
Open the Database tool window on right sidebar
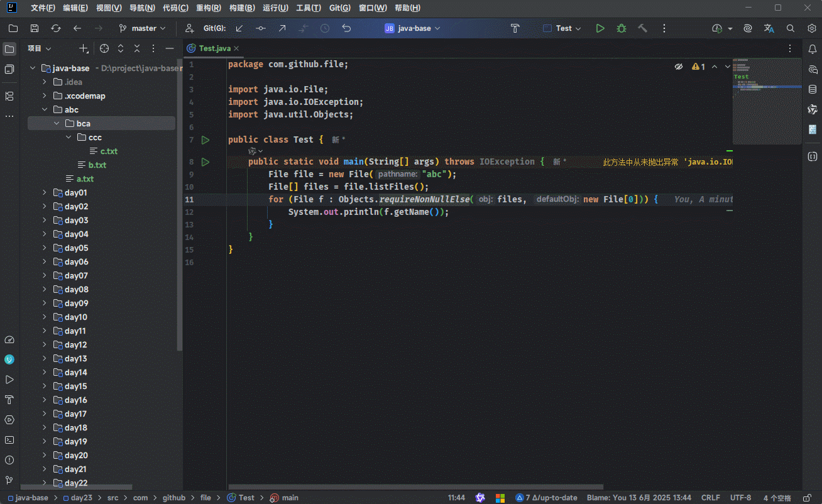[x=812, y=89]
